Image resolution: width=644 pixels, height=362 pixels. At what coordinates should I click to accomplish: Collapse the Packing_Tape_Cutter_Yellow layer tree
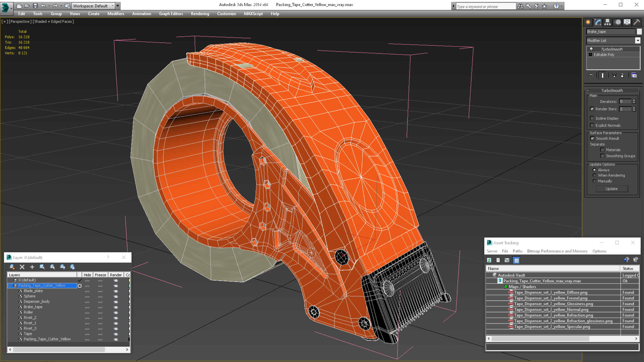coord(10,286)
